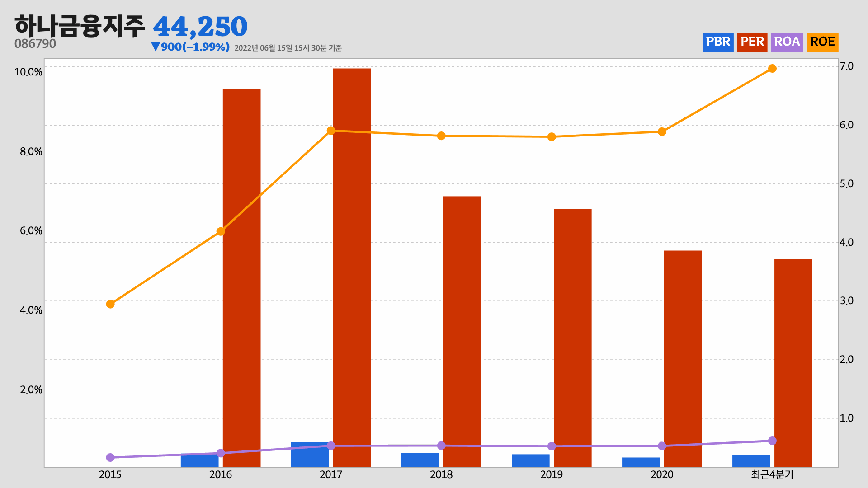Click the 10.0% left axis label
This screenshot has width=868, height=488.
click(28, 72)
